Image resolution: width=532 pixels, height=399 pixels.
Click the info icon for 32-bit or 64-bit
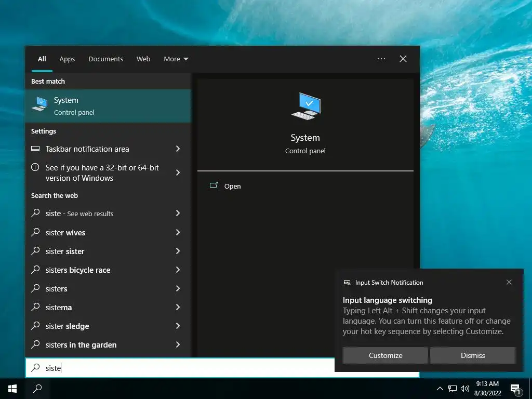point(35,167)
